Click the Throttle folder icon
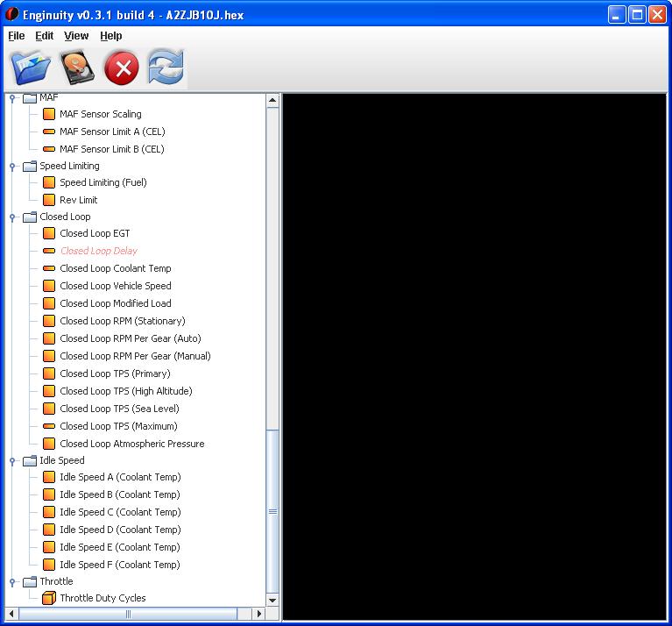Screen dimensions: 672x626 point(30,582)
